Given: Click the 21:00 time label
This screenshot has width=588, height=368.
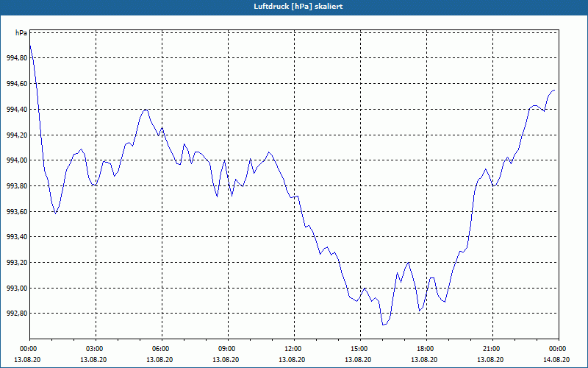Looking at the screenshot, I should click(492, 349).
